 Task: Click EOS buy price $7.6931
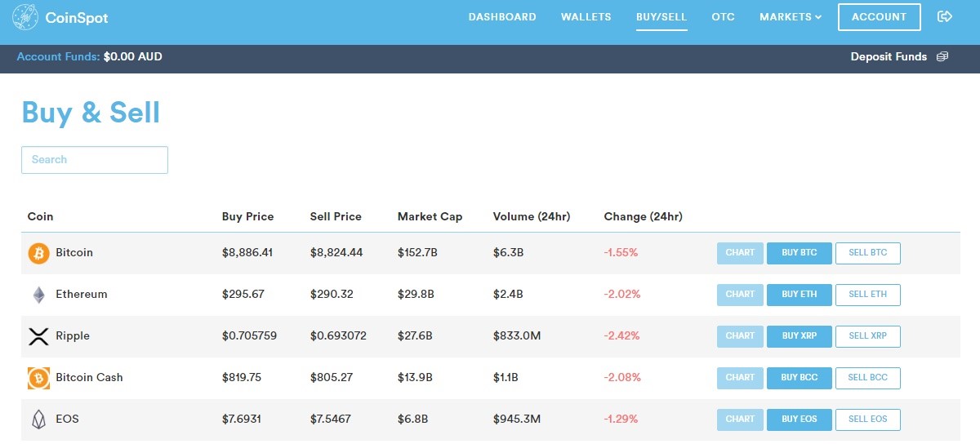(x=243, y=420)
